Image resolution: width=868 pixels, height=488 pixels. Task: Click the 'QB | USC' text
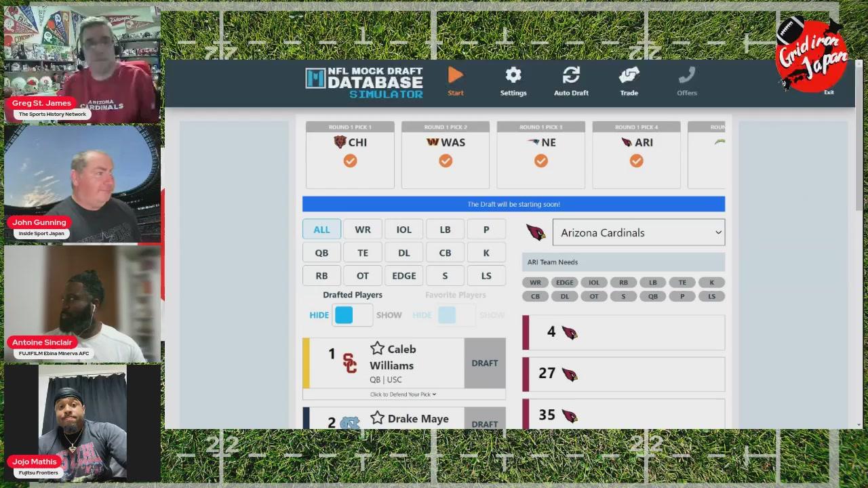click(386, 380)
